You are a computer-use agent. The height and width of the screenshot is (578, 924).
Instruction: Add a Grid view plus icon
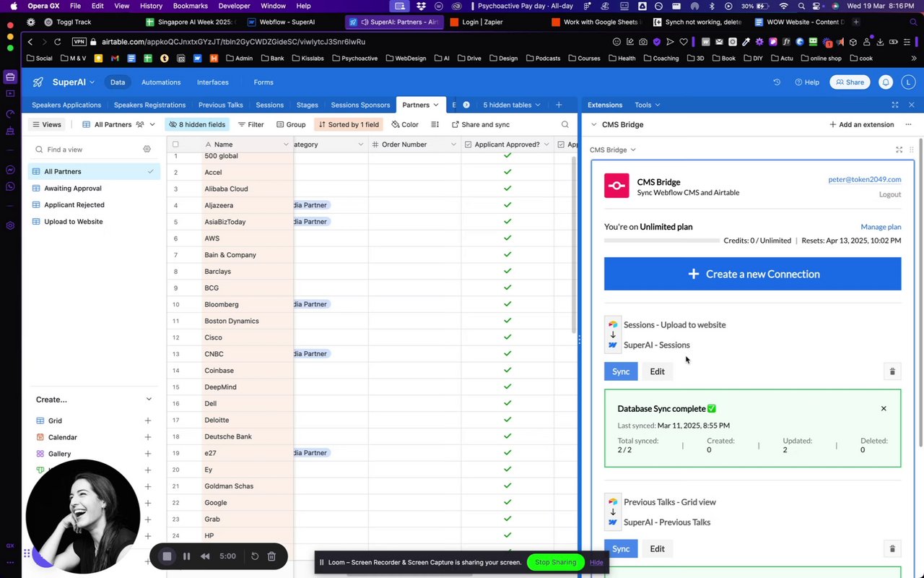coord(148,420)
